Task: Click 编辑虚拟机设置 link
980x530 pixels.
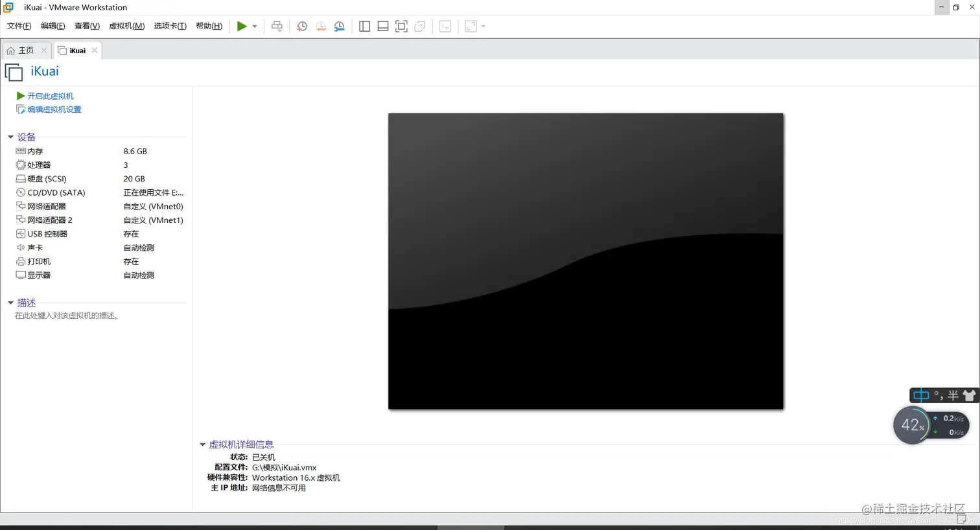Action: click(54, 109)
